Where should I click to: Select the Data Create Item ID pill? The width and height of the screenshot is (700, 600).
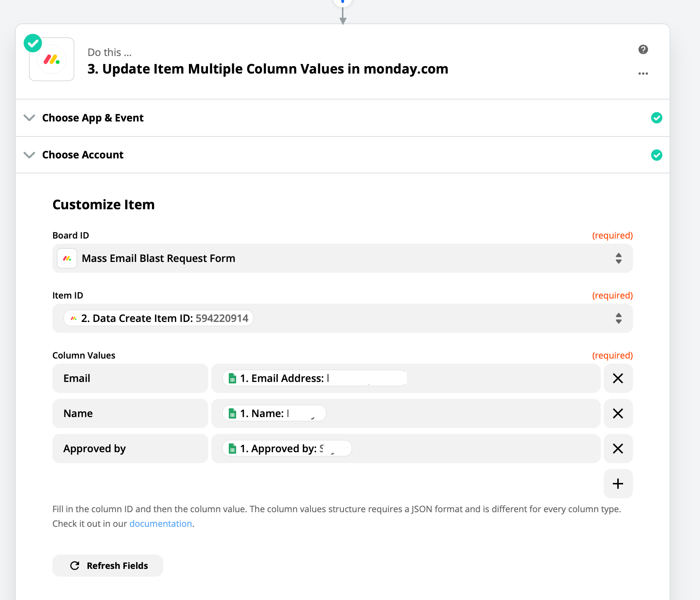(159, 318)
